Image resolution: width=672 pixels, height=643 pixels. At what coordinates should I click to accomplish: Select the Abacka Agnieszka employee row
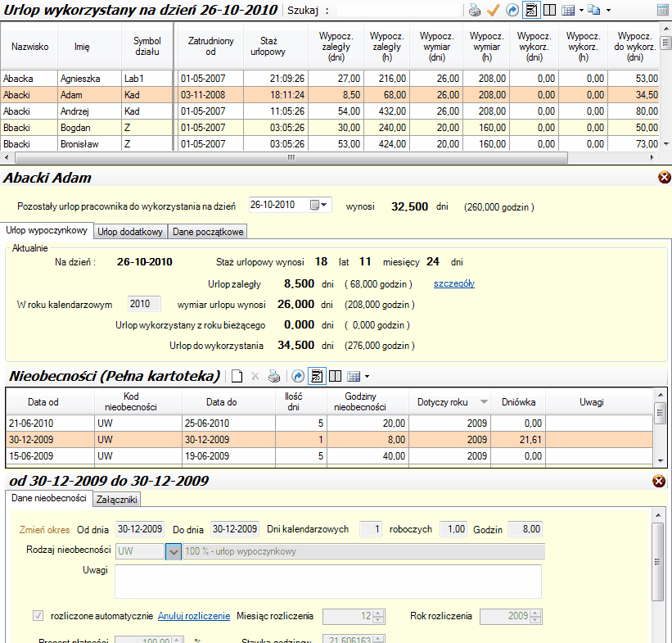point(329,79)
